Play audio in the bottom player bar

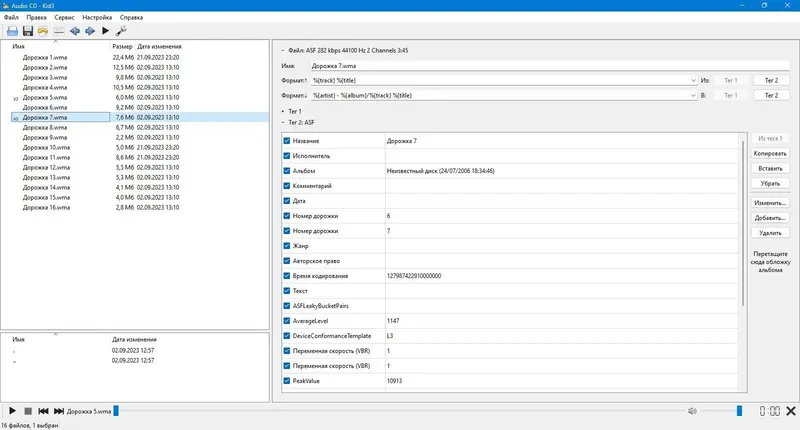tap(12, 411)
